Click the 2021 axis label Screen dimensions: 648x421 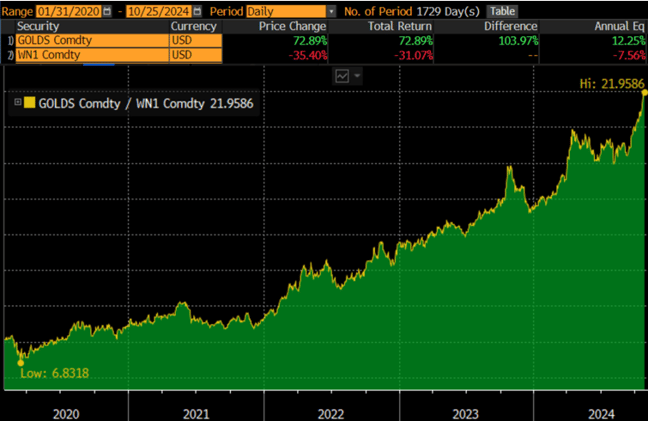point(196,414)
